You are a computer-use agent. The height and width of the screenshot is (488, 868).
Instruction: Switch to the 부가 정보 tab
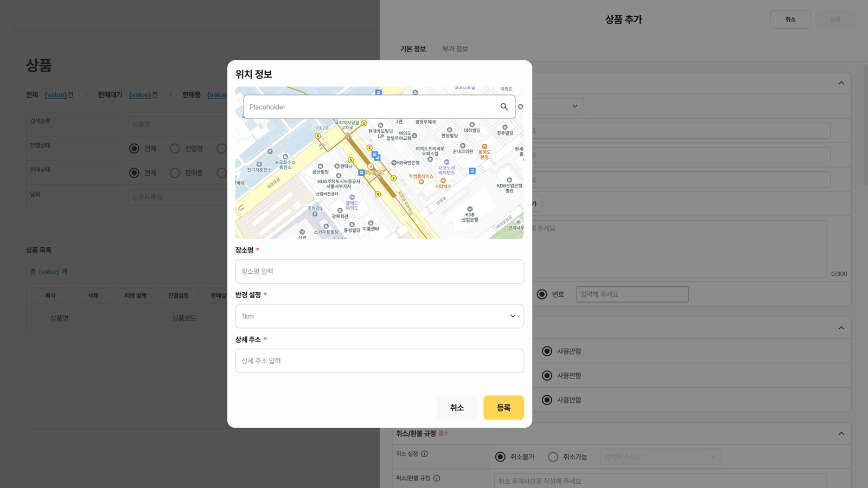coord(455,49)
